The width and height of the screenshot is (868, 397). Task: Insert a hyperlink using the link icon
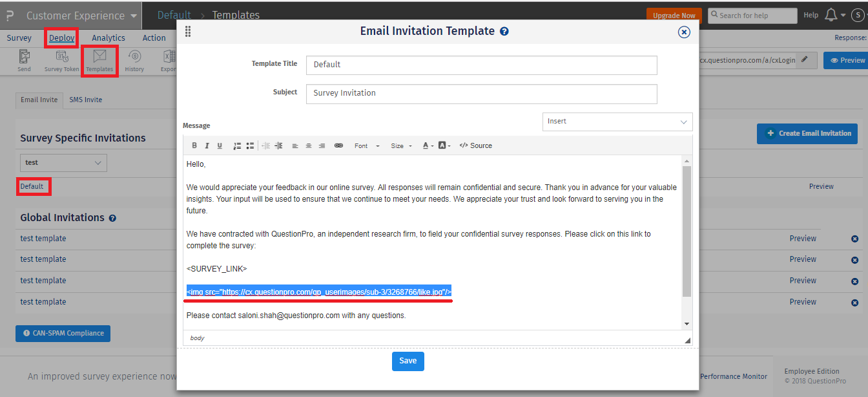(338, 145)
